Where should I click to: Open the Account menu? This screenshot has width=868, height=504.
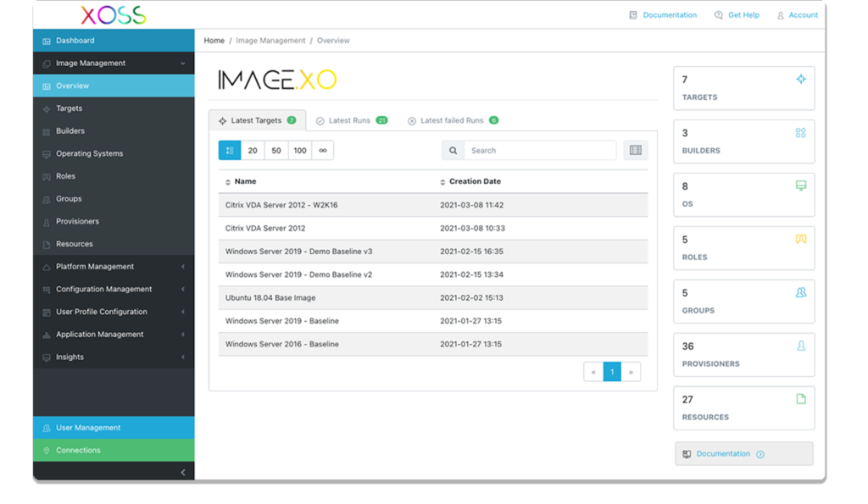click(x=797, y=15)
